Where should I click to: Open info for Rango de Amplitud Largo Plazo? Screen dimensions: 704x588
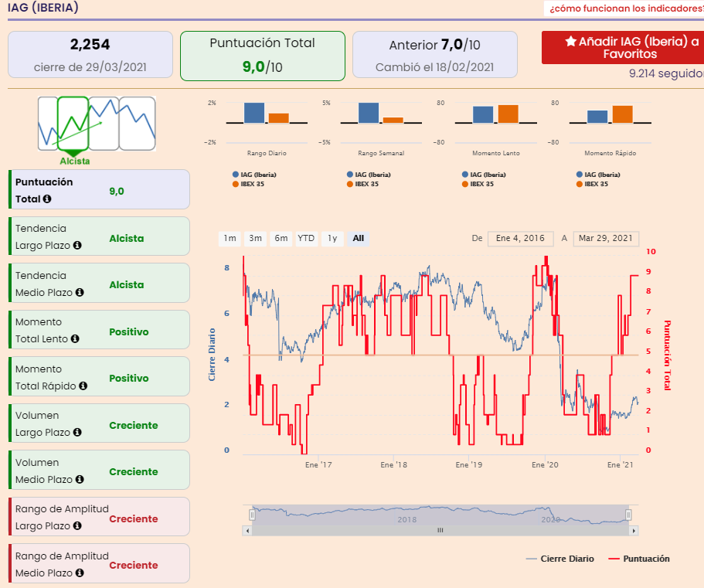[x=77, y=525]
